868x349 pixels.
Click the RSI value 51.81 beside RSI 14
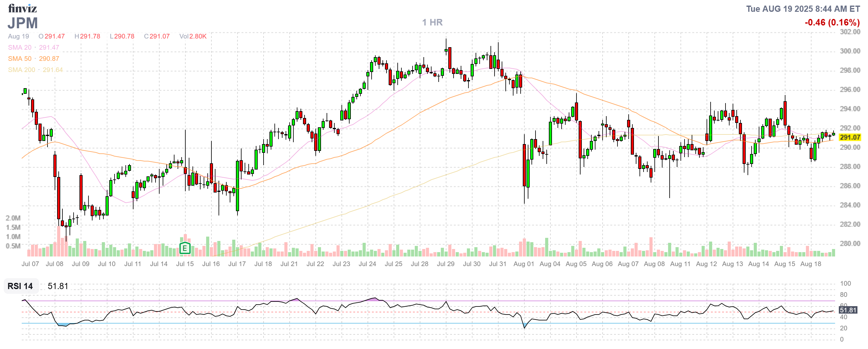(58, 286)
